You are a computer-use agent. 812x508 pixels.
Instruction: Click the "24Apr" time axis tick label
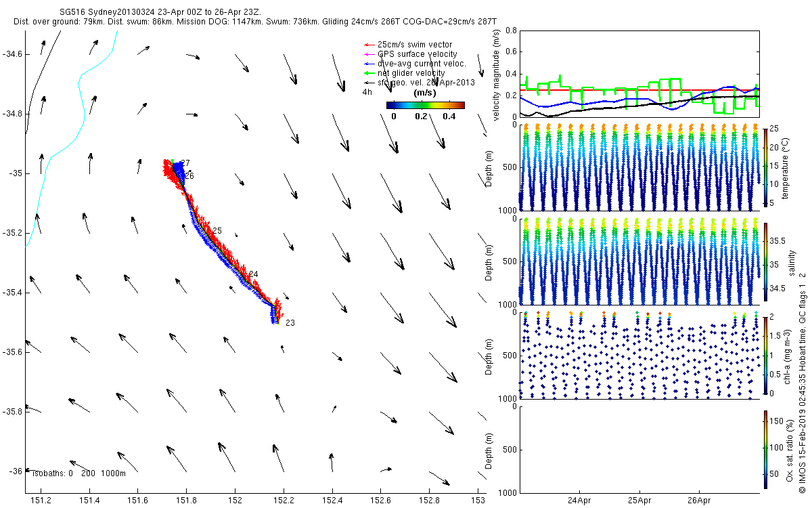pos(581,501)
